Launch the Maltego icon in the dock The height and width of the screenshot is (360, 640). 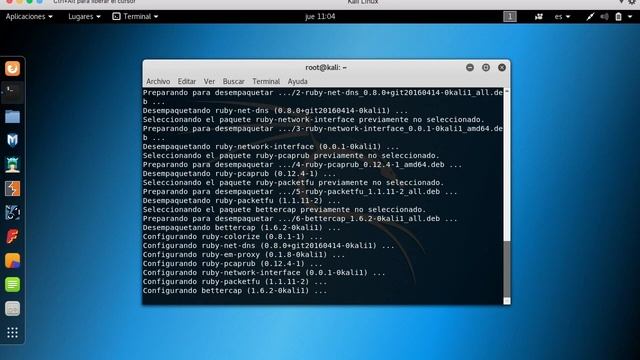tap(12, 213)
